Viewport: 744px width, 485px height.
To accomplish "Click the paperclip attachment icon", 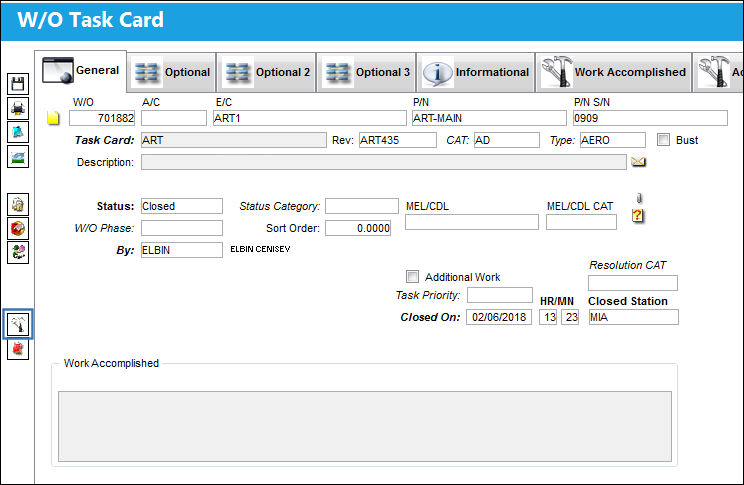I will (639, 198).
